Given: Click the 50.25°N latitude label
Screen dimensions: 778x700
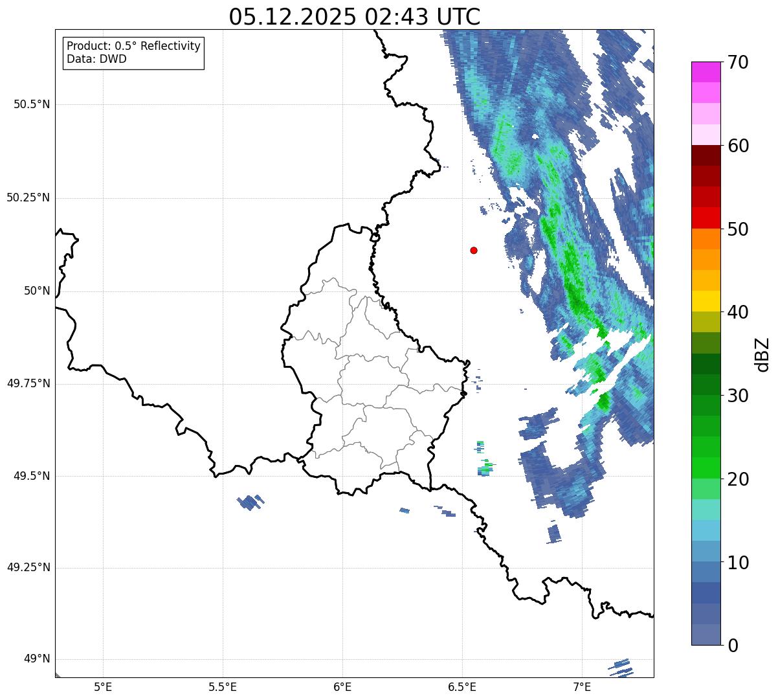Looking at the screenshot, I should (x=28, y=198).
